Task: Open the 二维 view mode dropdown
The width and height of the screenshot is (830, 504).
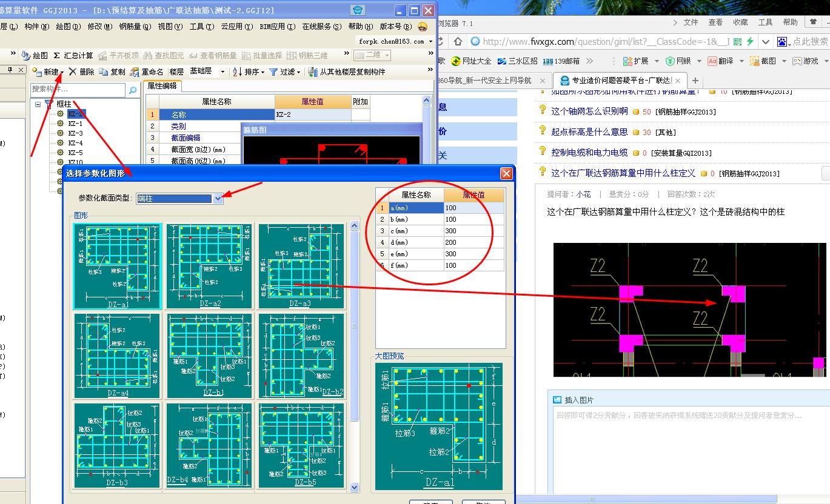Action: pyautogui.click(x=387, y=55)
